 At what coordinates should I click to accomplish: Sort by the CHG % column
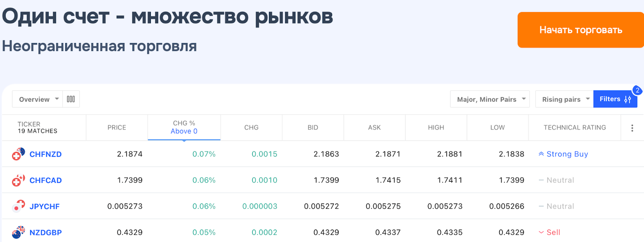click(x=184, y=127)
